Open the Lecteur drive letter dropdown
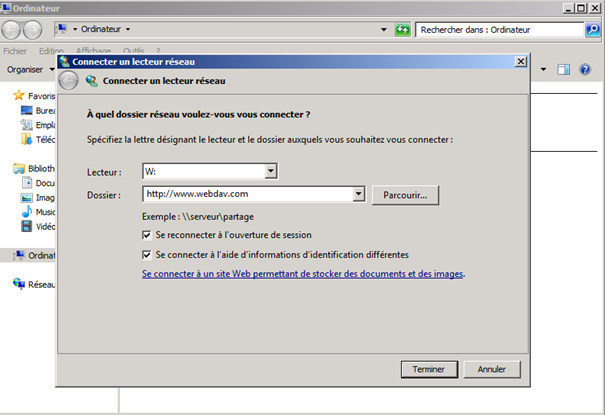 pos(271,171)
